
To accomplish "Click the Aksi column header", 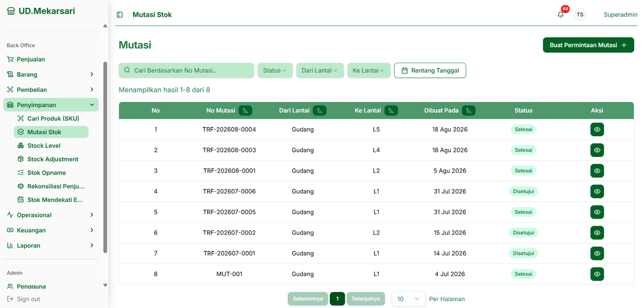I will pyautogui.click(x=597, y=110).
